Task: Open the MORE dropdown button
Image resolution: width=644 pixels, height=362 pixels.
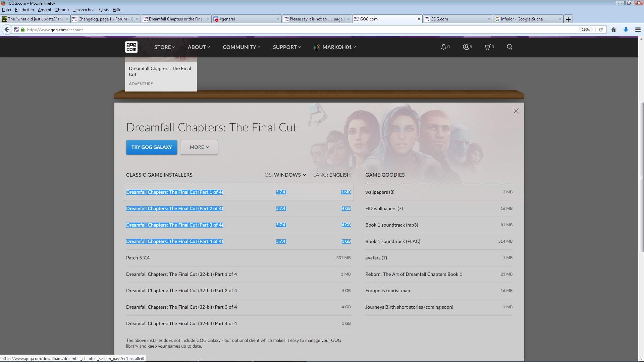Action: [199, 147]
